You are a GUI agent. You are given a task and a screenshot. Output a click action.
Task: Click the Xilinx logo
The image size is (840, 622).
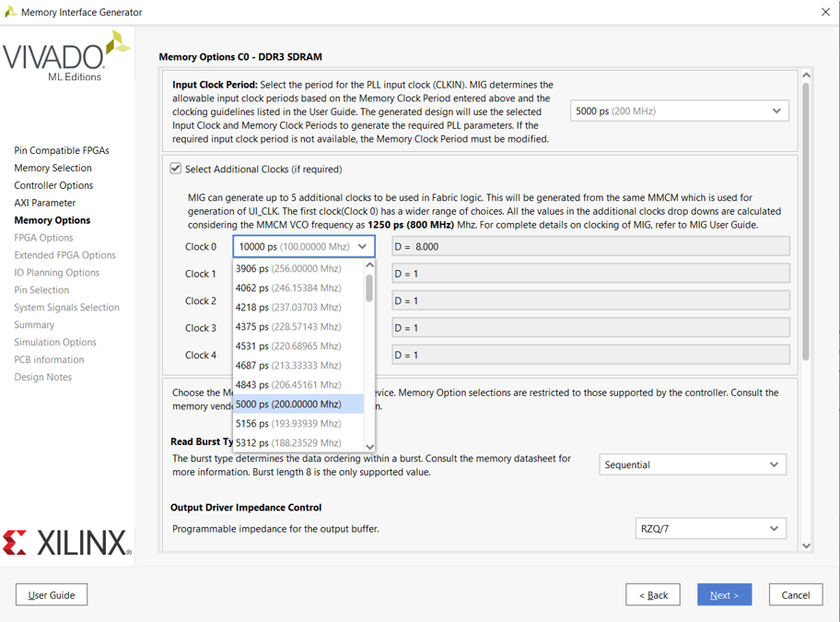point(67,542)
